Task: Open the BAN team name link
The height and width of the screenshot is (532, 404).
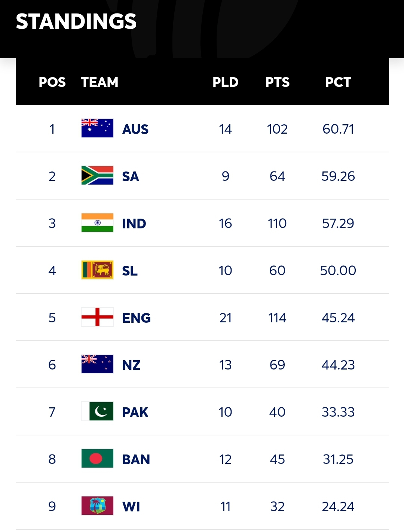Action: pyautogui.click(x=136, y=459)
